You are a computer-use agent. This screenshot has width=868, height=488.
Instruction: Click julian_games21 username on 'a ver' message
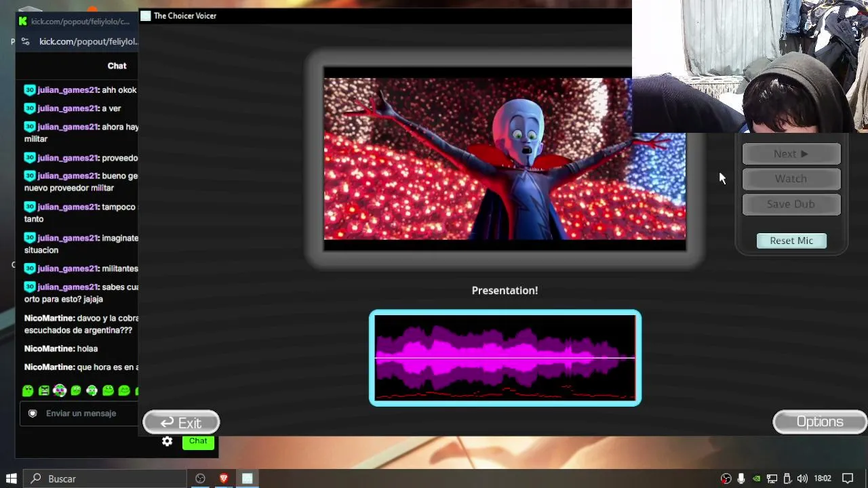tap(68, 108)
